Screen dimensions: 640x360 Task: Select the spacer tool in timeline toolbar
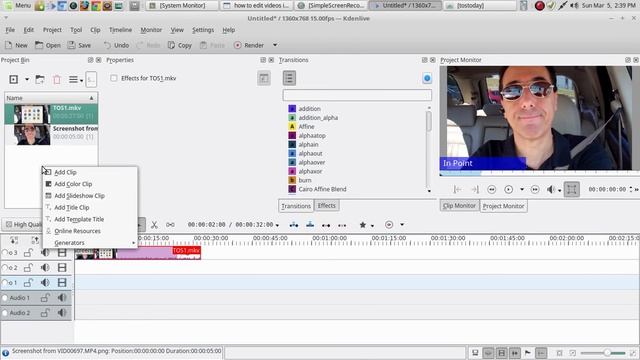pos(170,225)
